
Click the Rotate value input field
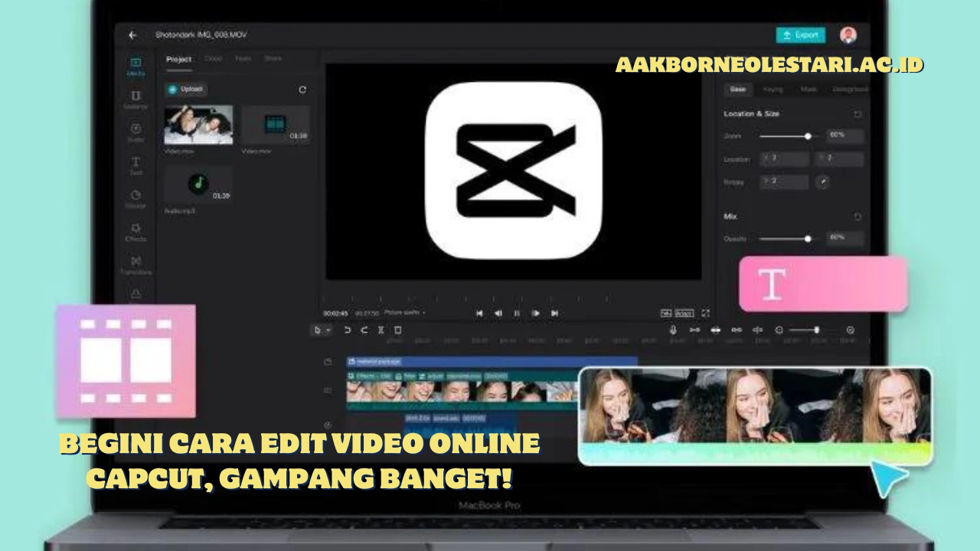click(x=785, y=182)
